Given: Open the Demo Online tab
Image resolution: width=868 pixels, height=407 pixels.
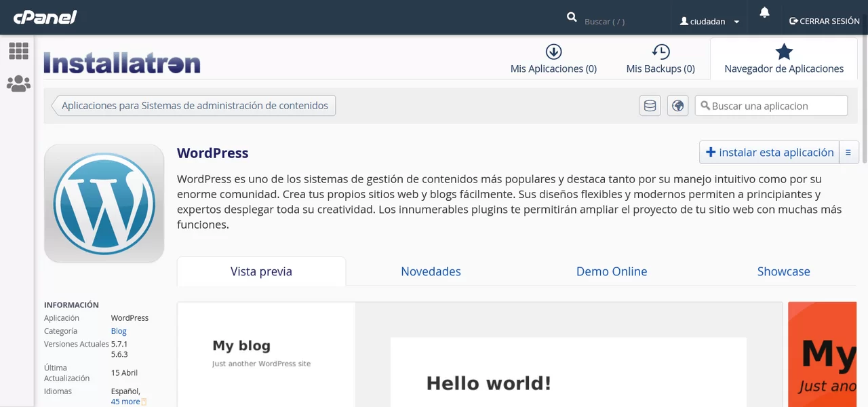Looking at the screenshot, I should (612, 271).
